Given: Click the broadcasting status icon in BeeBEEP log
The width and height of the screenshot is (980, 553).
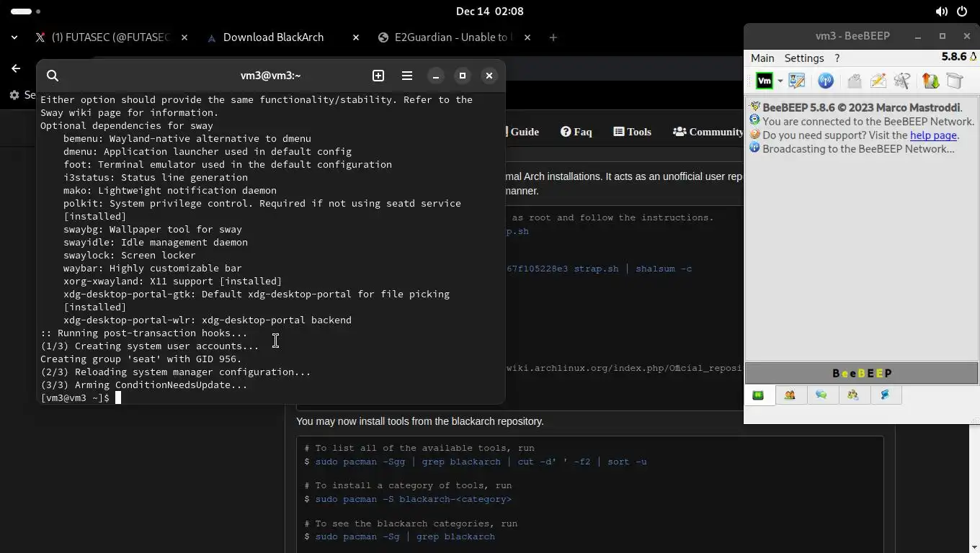Looking at the screenshot, I should pyautogui.click(x=754, y=148).
